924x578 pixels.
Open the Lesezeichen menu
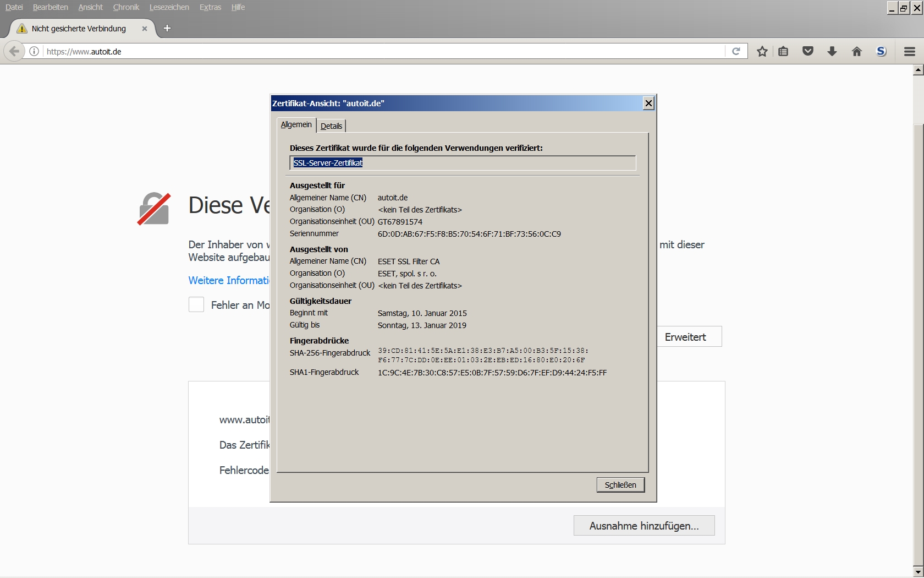click(169, 7)
